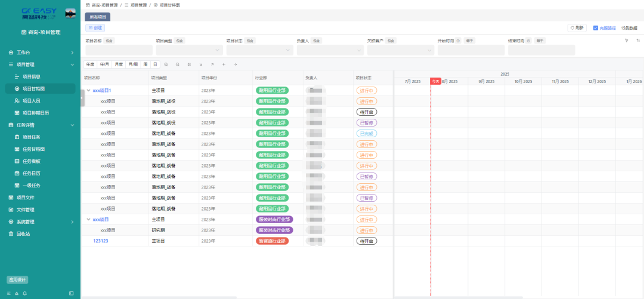This screenshot has height=299, width=644.
Task: Select the 年度 time scale option
Action: click(x=90, y=64)
